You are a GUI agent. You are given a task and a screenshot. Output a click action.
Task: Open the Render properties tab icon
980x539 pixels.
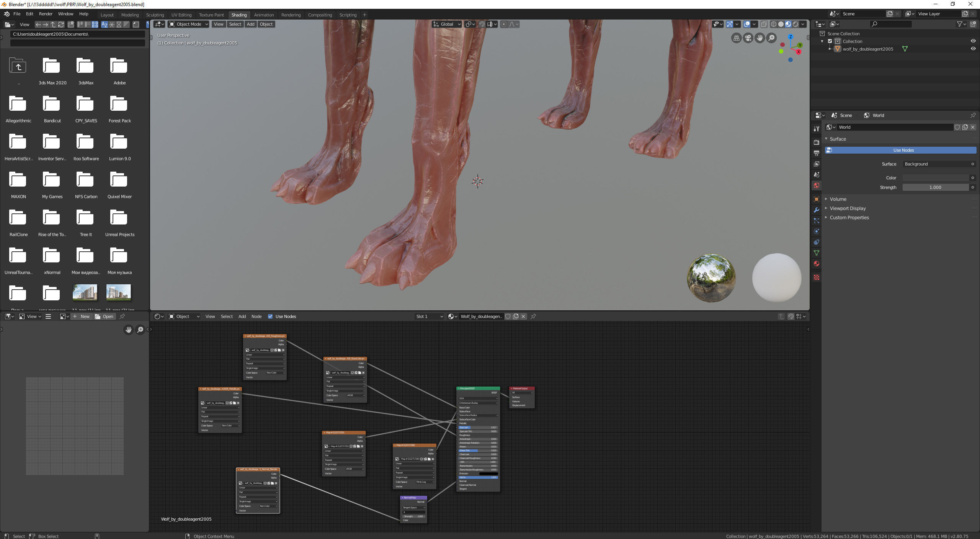817,142
